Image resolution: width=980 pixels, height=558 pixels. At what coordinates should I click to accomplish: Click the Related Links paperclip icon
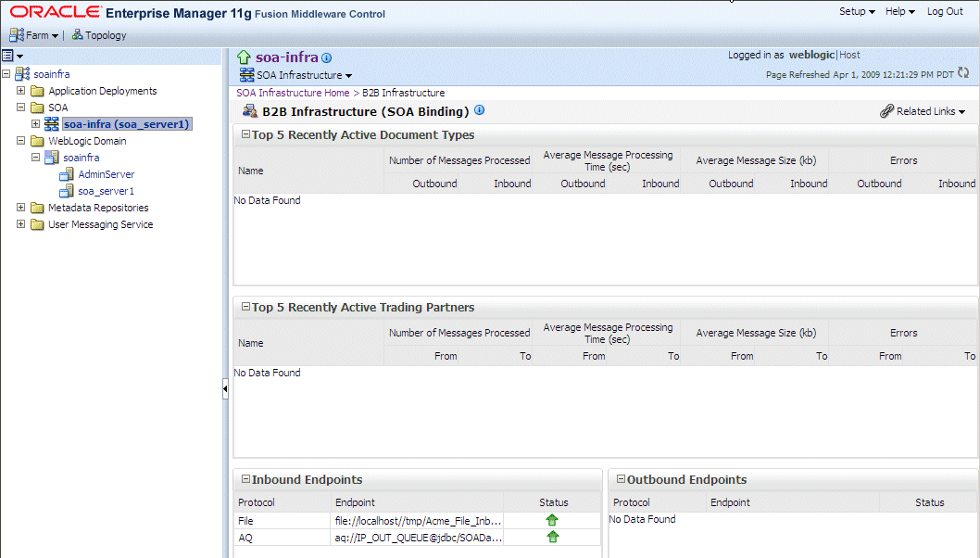click(886, 111)
